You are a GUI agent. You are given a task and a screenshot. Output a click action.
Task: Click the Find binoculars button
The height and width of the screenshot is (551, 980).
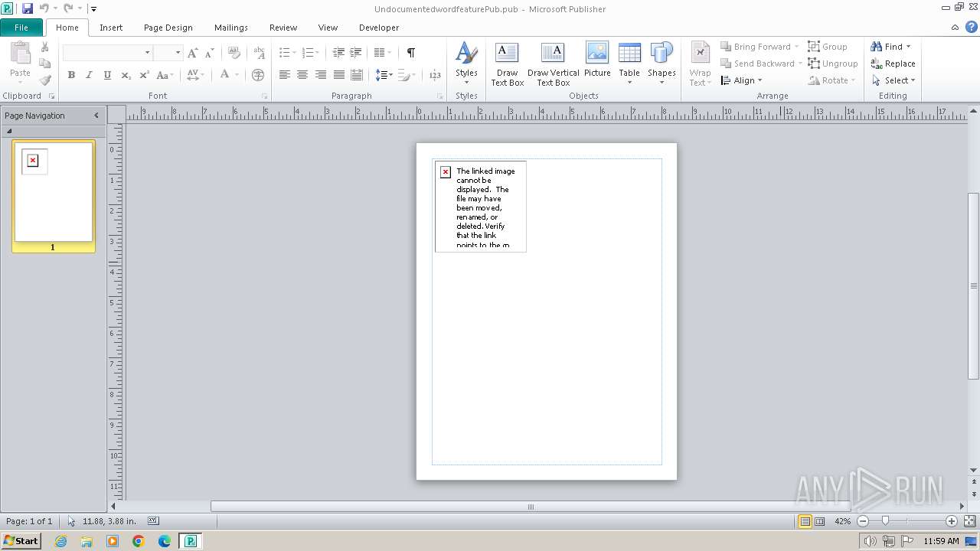(890, 47)
